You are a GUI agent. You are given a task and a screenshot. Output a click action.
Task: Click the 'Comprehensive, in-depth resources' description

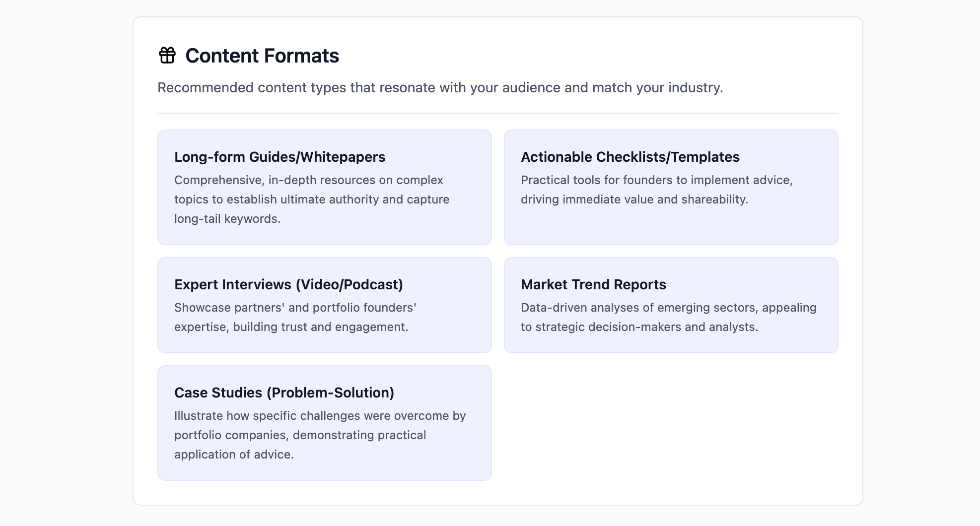coord(312,199)
